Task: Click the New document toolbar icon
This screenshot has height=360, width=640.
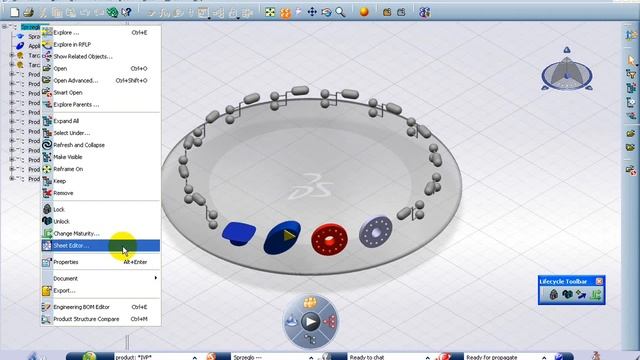Action: point(14,12)
